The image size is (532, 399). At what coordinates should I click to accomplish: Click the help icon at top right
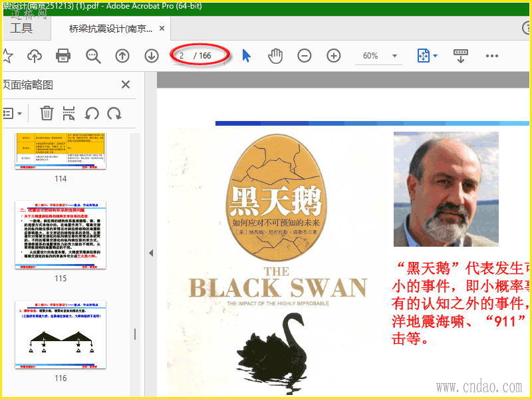click(527, 28)
